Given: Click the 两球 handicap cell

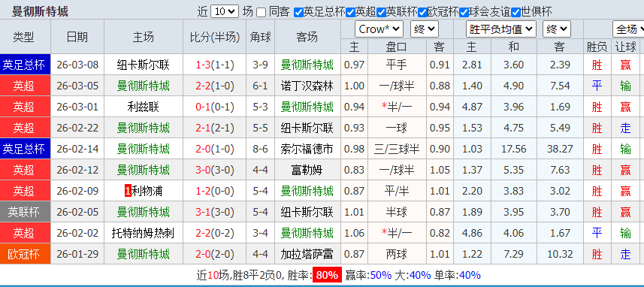Looking at the screenshot, I should pyautogui.click(x=397, y=254).
